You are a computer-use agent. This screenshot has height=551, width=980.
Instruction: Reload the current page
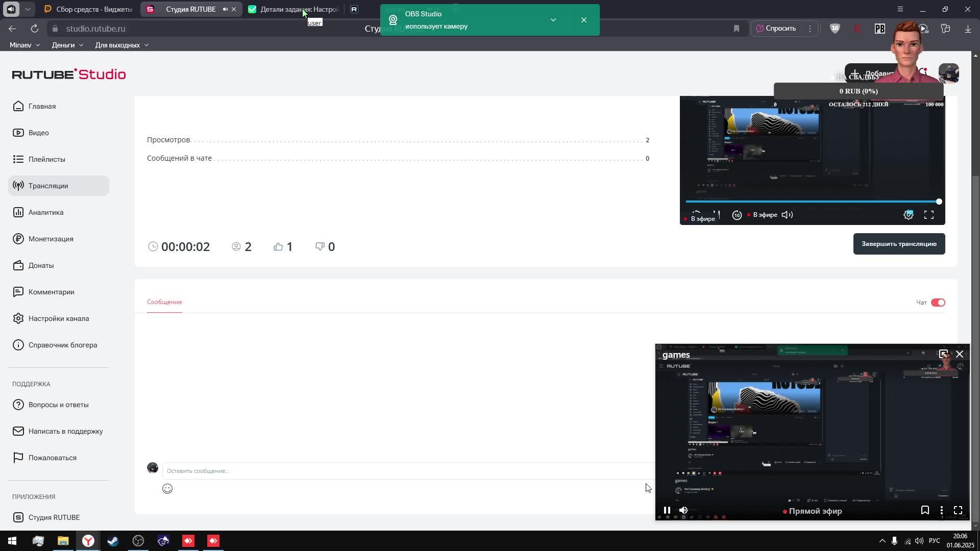tap(34, 29)
